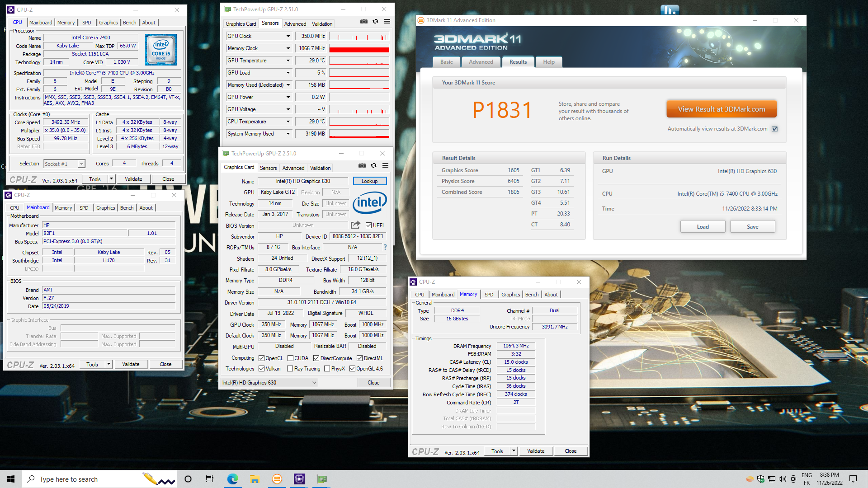This screenshot has height=488, width=868.
Task: Switch to Advanced tab in 3DMark
Action: point(481,62)
